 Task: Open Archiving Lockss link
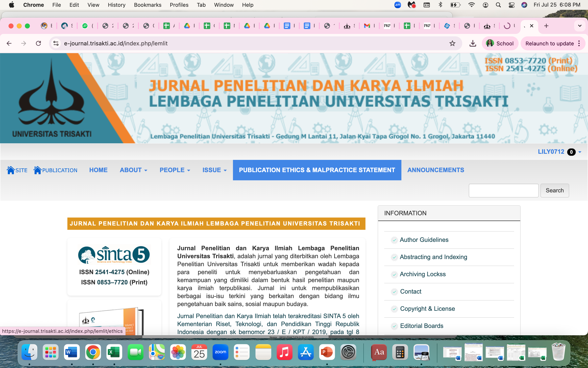click(x=423, y=274)
